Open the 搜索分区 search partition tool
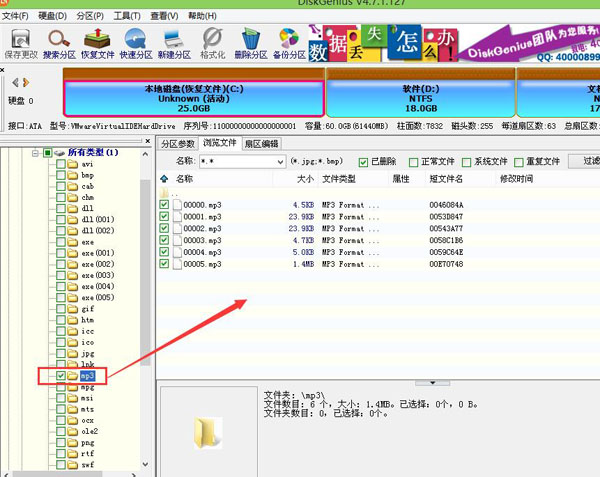600x477 pixels. (x=59, y=44)
